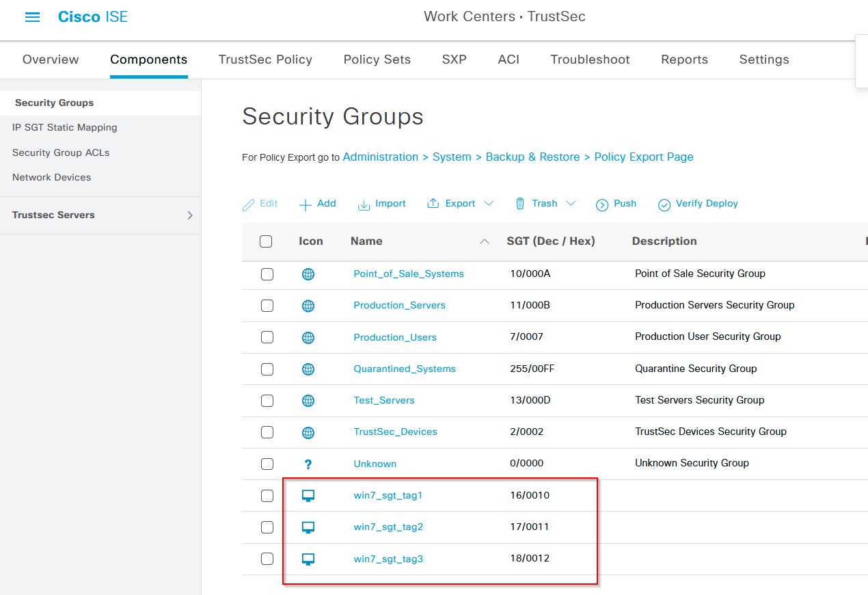Open IP SGT Static Mapping
The image size is (868, 595).
(65, 127)
